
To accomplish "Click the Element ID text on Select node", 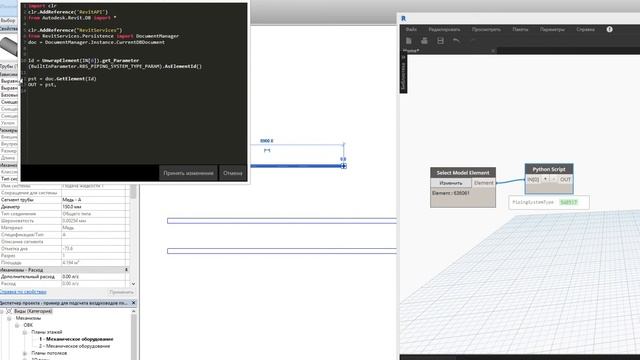I will click(x=451, y=193).
